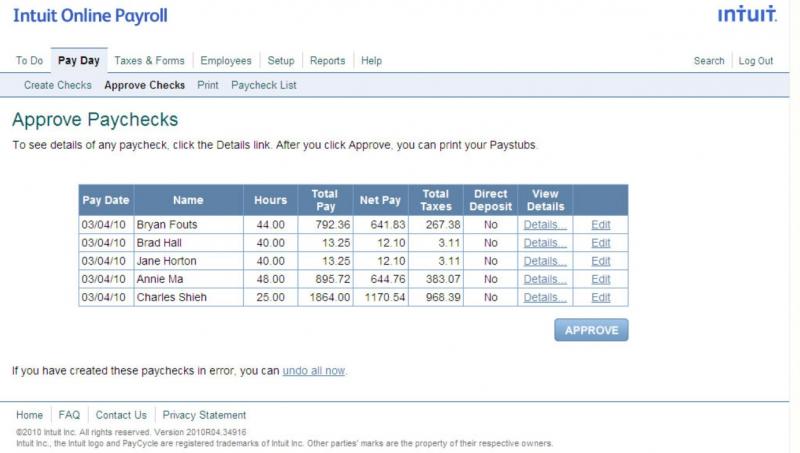Open the Help tab
800x453 pixels.
(371, 61)
